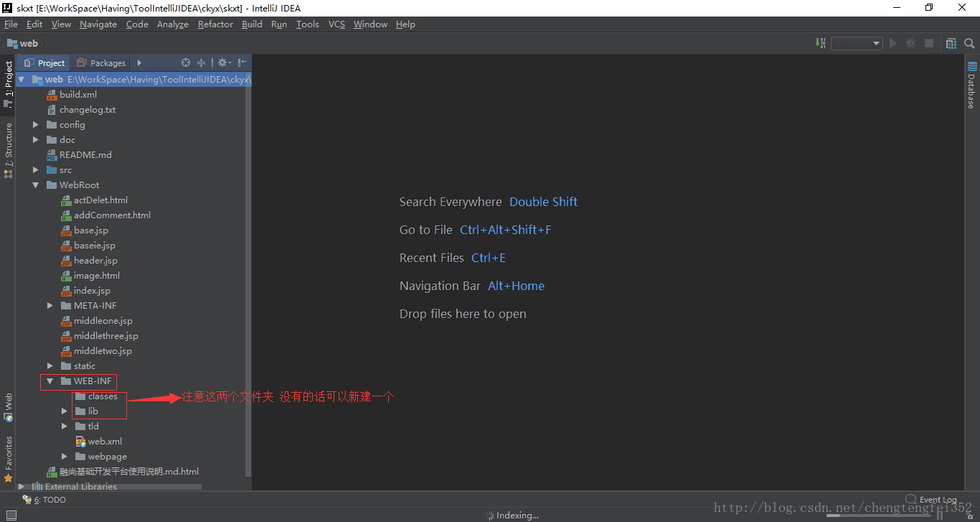This screenshot has height=522, width=980.
Task: Toggle the 7: Structure side tool window
Action: point(8,150)
